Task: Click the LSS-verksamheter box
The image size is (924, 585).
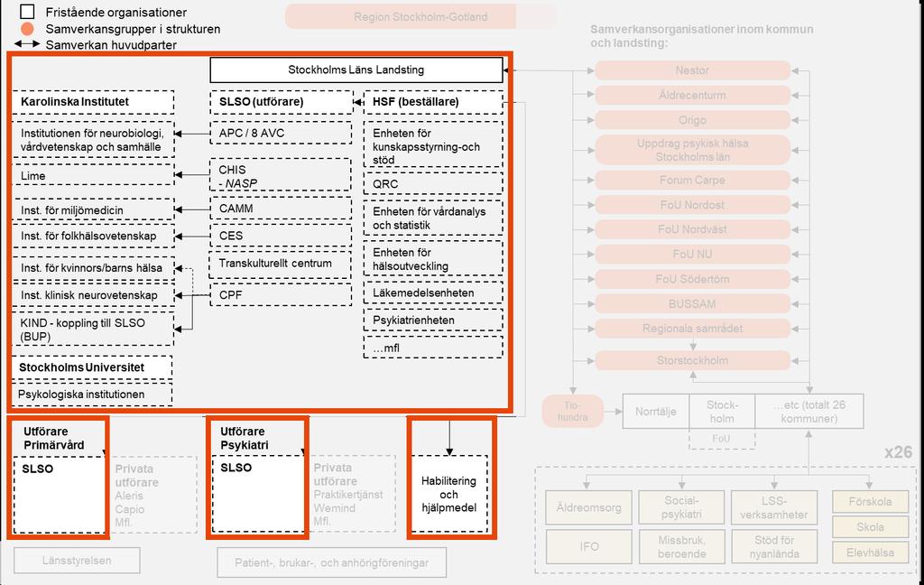Action: pyautogui.click(x=773, y=507)
